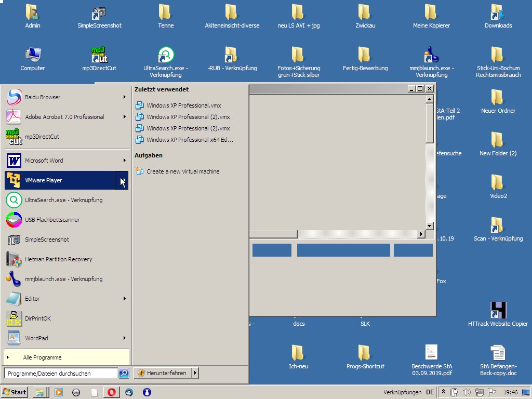The image size is (532, 399).
Task: Open Windows XP Professional x64 Edition entry
Action: pyautogui.click(x=189, y=140)
